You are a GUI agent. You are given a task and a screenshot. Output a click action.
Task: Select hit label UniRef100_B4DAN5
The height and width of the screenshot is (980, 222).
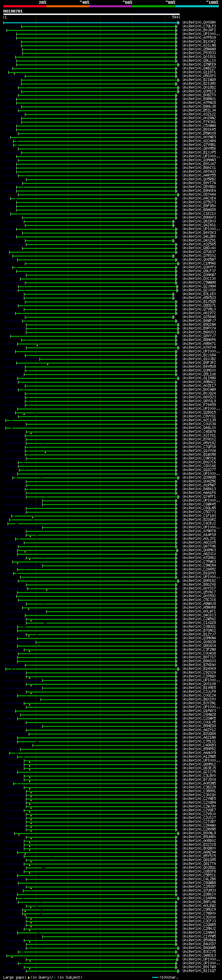click(199, 948)
